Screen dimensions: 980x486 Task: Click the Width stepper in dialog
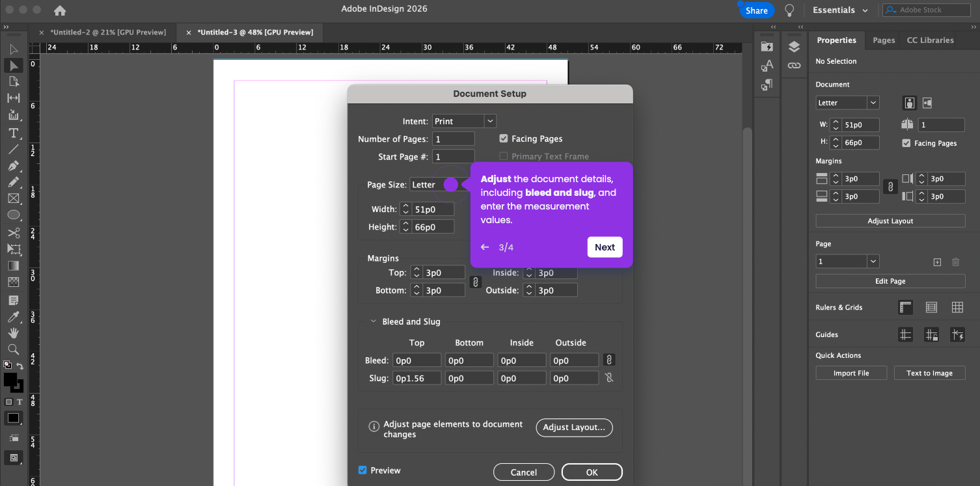tap(405, 209)
